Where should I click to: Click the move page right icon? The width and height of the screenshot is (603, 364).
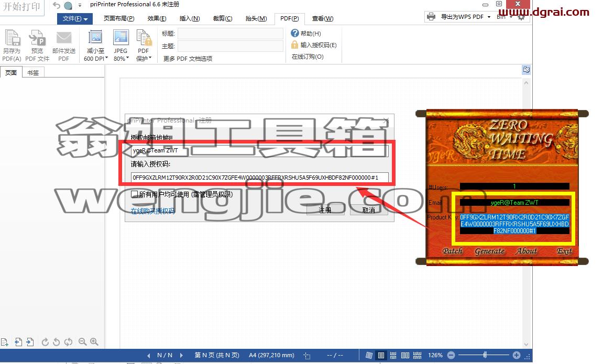pyautogui.click(x=30, y=341)
